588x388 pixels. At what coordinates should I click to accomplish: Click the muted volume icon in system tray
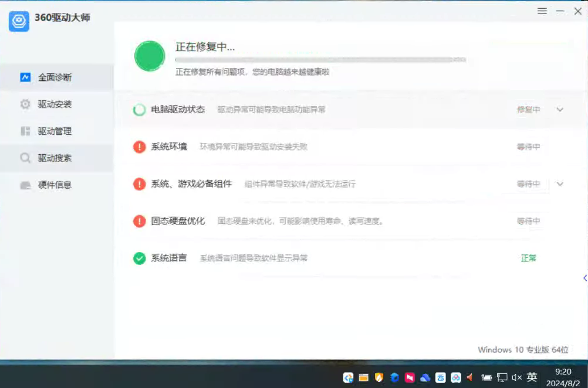click(x=517, y=377)
